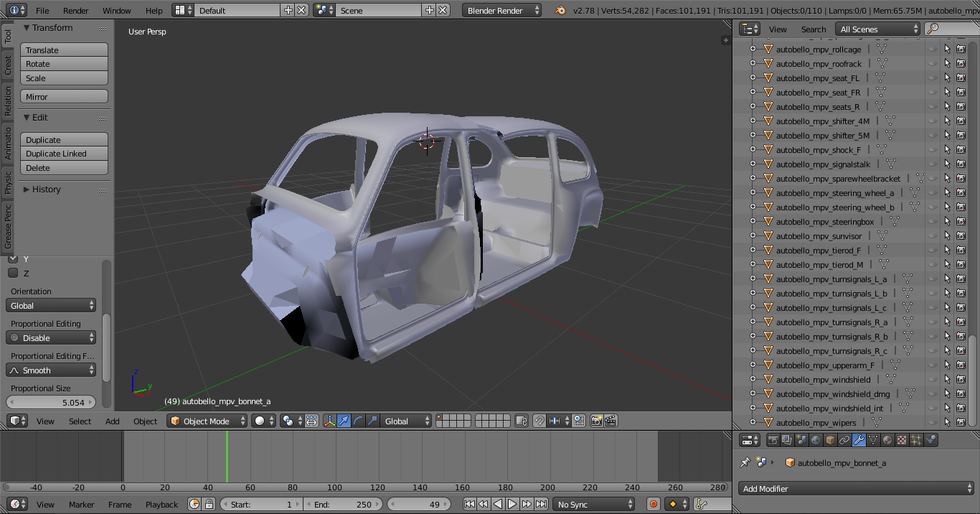
Task: Toggle snap during transform magnet icon
Action: pyautogui.click(x=540, y=421)
